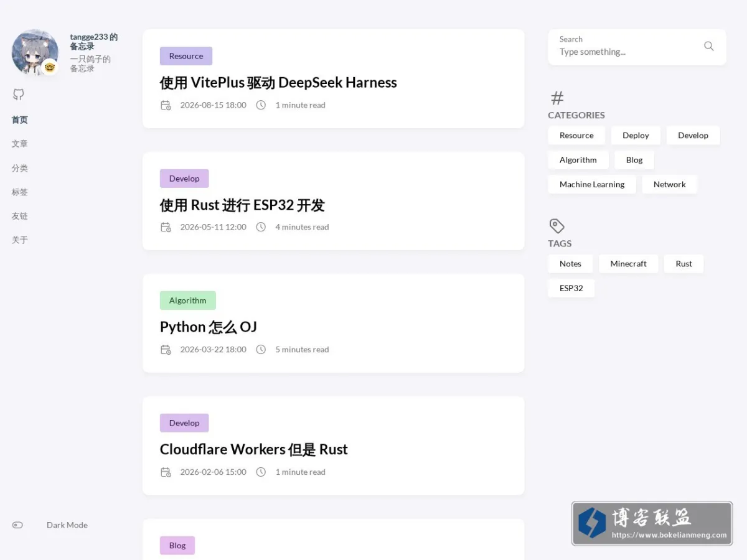Open the GitHub icon link in sidebar
This screenshot has width=747, height=560.
[19, 95]
